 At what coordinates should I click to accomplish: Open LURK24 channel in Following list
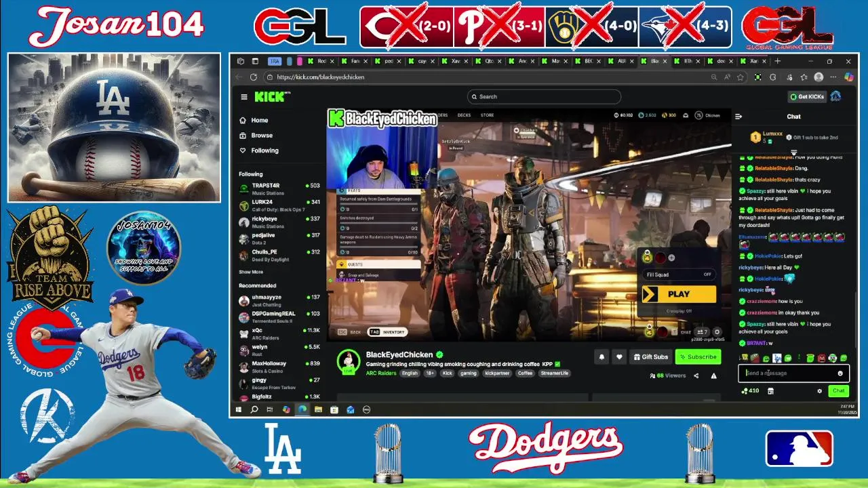(x=279, y=205)
